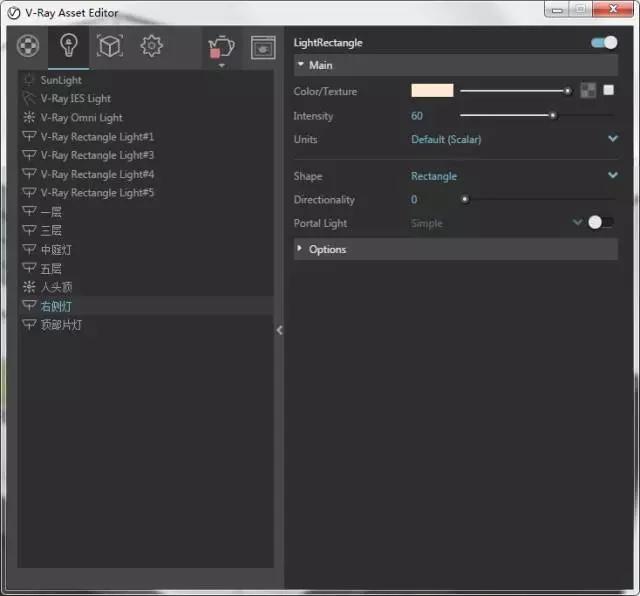
Task: Toggle the 三层 light icon
Action: pos(29,230)
